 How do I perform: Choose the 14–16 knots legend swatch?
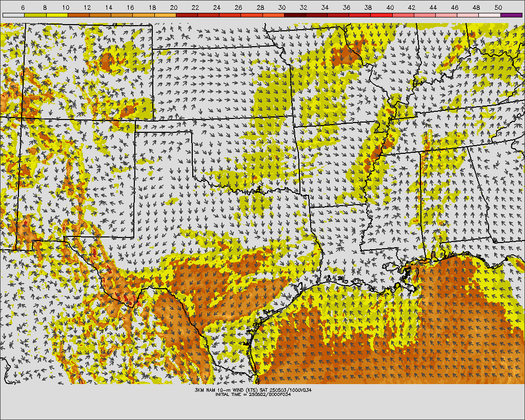(x=122, y=15)
